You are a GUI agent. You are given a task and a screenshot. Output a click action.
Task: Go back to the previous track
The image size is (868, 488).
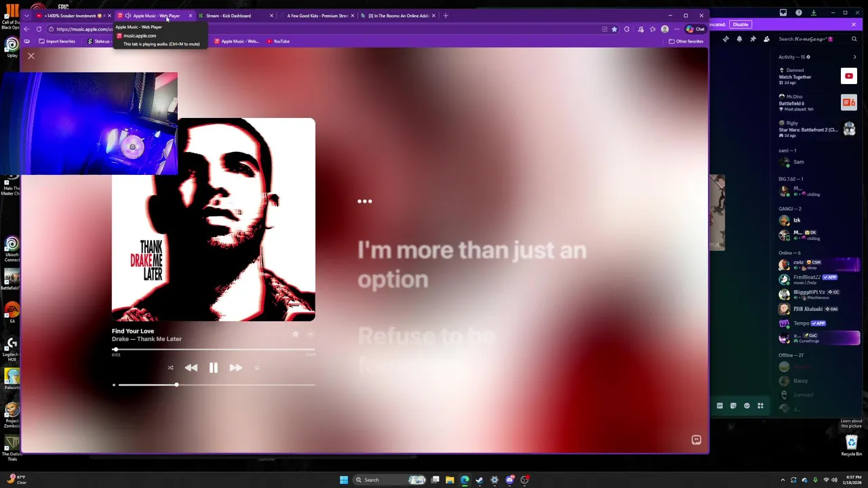point(191,367)
